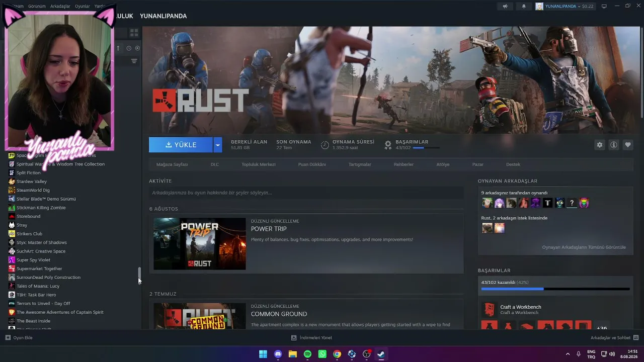The width and height of the screenshot is (644, 362).
Task: Open Google Chrome from the taskbar
Action: coord(337,354)
